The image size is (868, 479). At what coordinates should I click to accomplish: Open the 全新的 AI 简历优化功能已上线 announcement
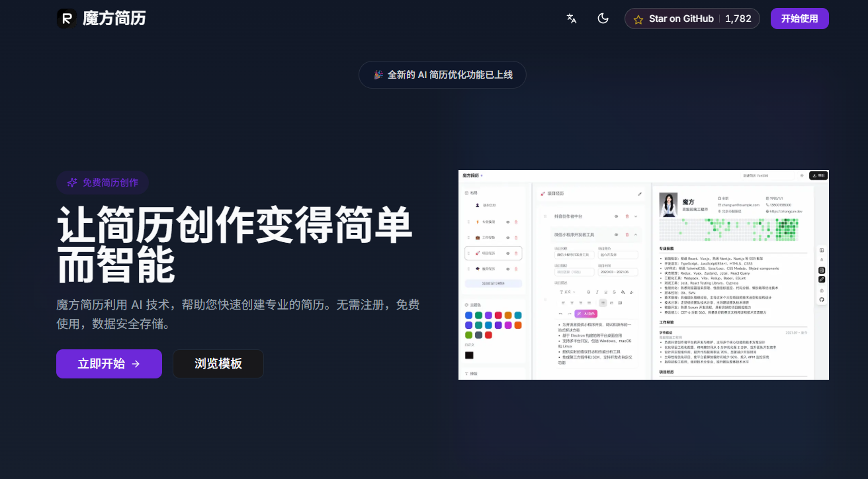(x=443, y=75)
